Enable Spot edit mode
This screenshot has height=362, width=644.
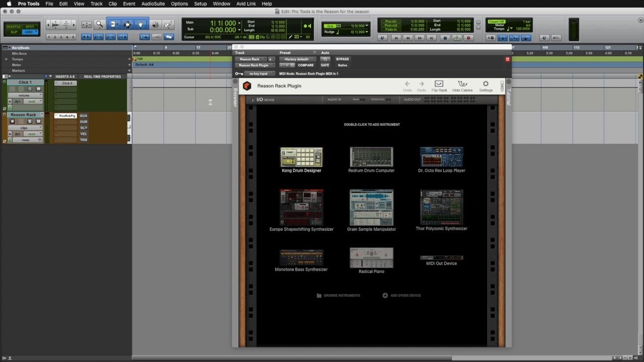pyautogui.click(x=30, y=27)
